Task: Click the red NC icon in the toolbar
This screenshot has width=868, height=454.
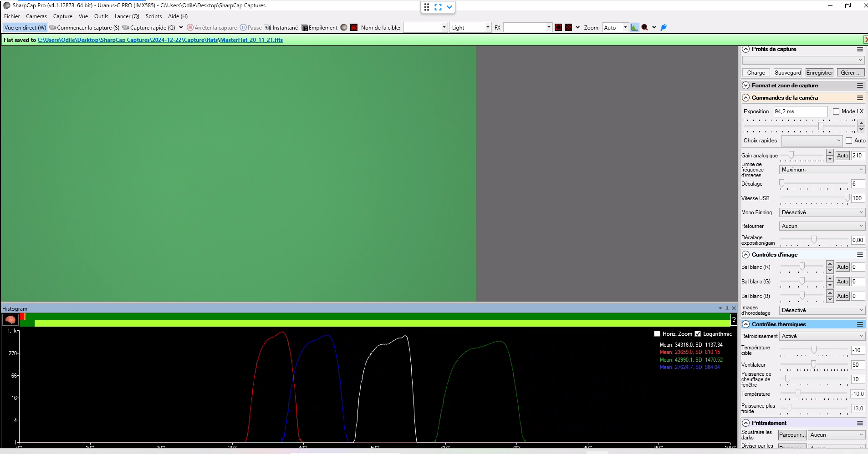Action: [x=354, y=28]
